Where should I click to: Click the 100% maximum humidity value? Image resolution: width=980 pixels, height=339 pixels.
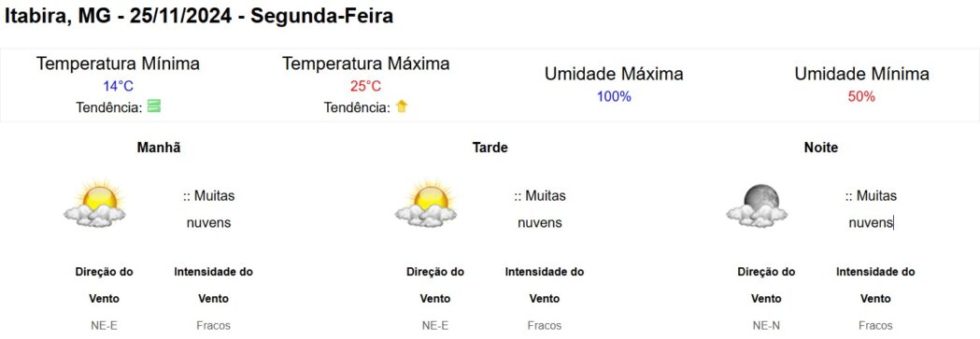[614, 97]
